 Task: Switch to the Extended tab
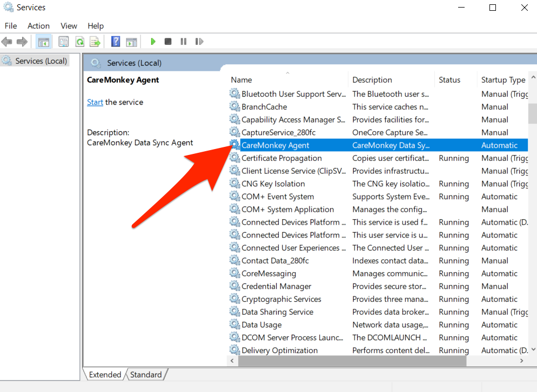(x=105, y=375)
